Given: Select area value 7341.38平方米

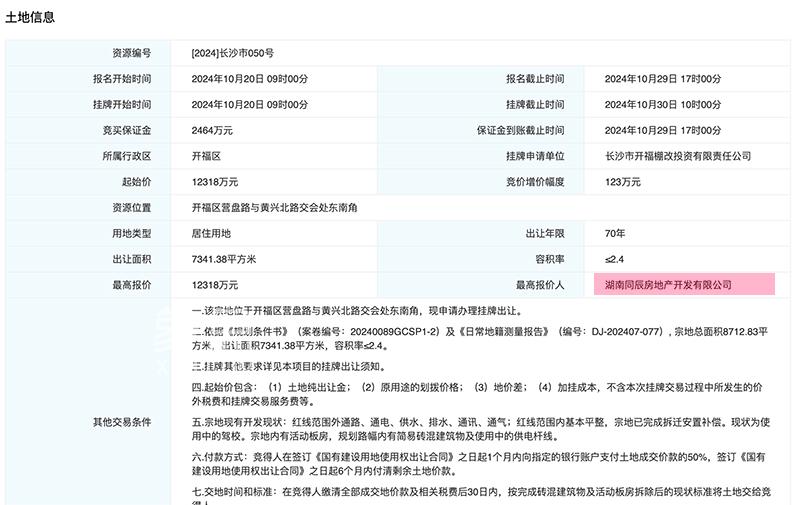Looking at the screenshot, I should point(224,259).
